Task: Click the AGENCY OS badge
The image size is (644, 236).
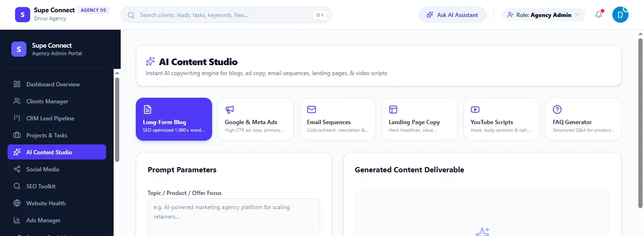Action: click(93, 10)
